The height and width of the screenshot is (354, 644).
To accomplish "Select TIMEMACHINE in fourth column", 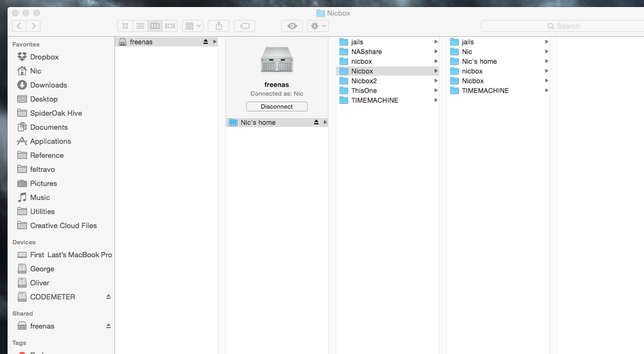I will [x=498, y=90].
